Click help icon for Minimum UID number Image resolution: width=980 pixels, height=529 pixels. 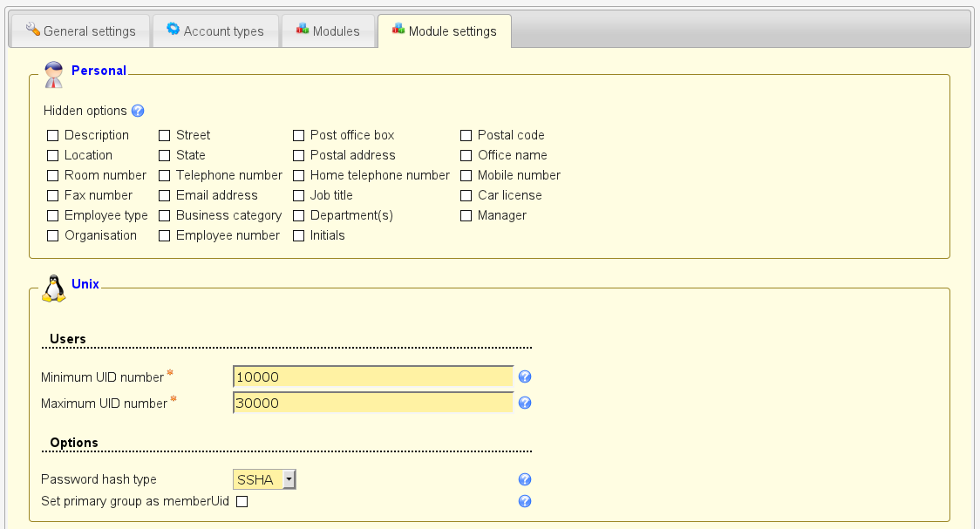525,376
